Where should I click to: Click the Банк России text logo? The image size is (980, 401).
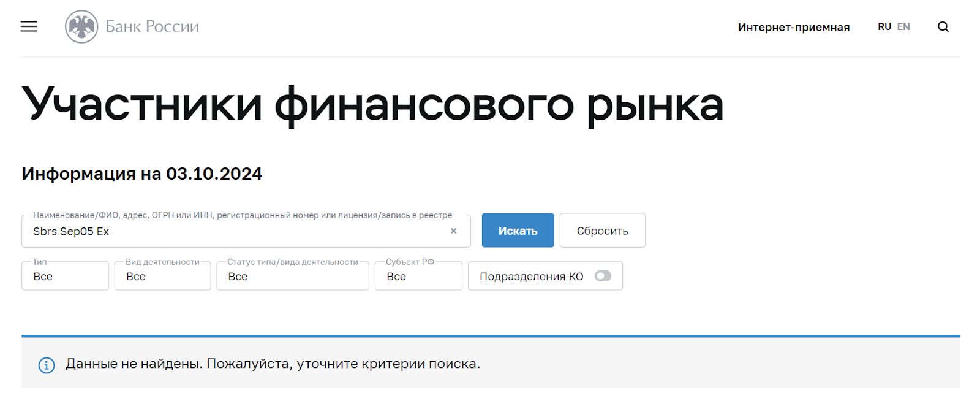(152, 26)
